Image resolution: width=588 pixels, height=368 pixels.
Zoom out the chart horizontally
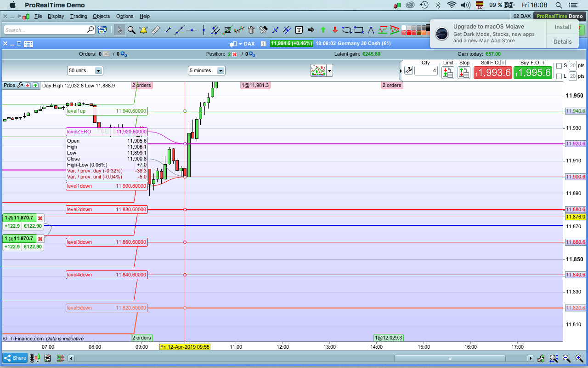click(567, 358)
